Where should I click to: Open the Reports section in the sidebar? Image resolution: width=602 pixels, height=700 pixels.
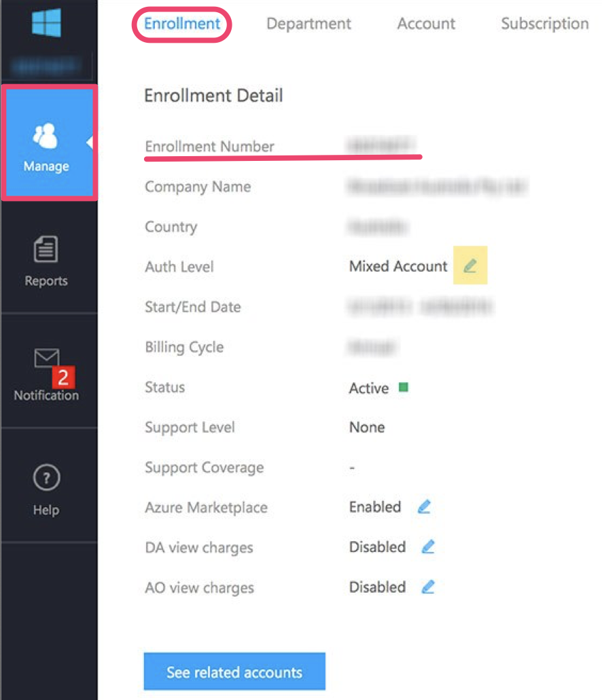coord(46,261)
